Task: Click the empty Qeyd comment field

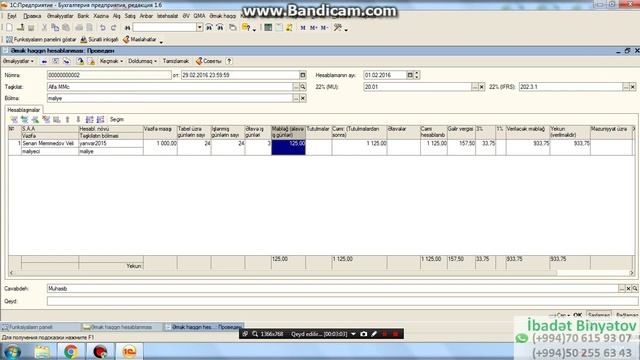Action: pos(342,301)
